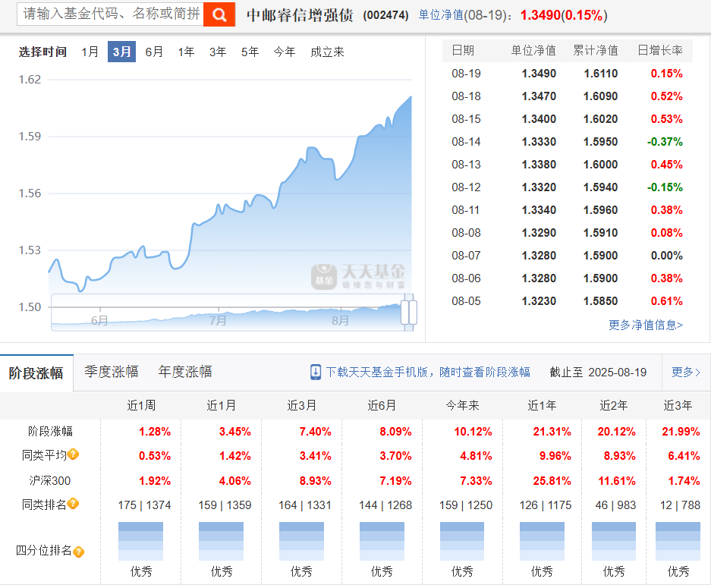This screenshot has height=588, width=711.
Task: Select the 3月 time range
Action: [x=121, y=52]
